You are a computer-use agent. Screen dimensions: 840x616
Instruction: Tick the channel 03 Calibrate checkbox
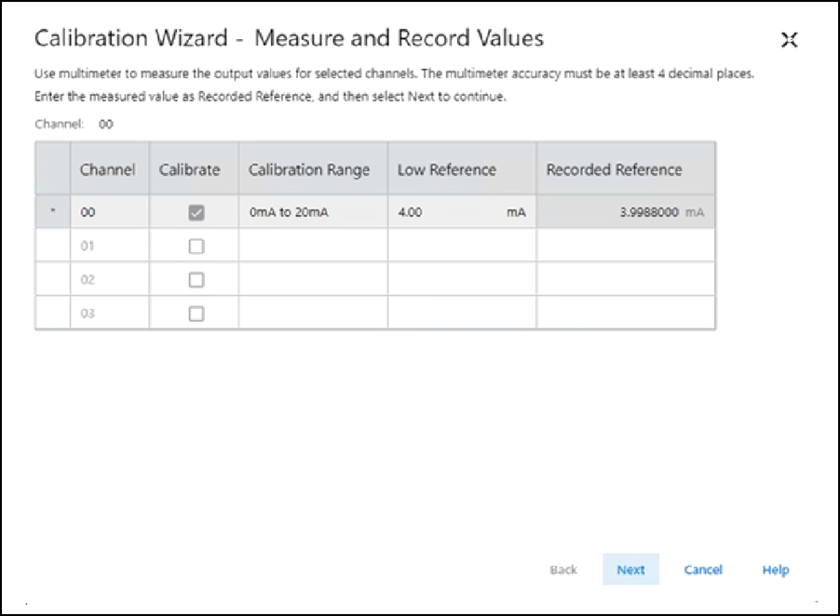(196, 314)
